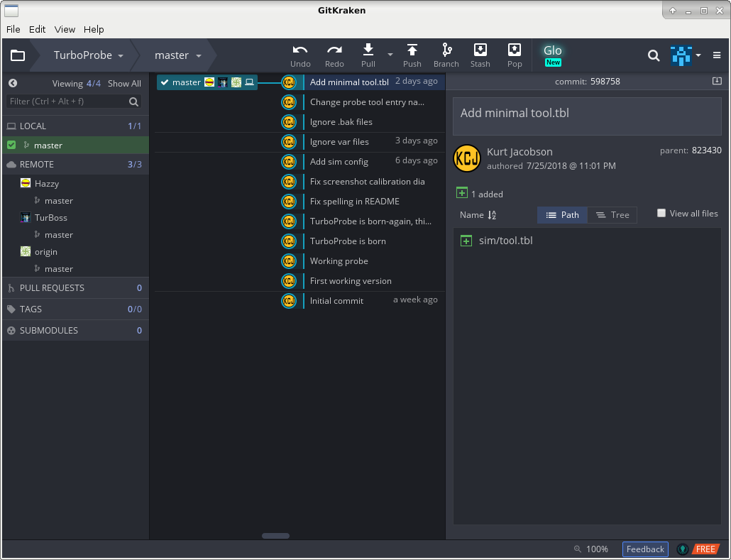Select commit 'Add sim config'
Viewport: 731px width, 560px height.
(339, 162)
